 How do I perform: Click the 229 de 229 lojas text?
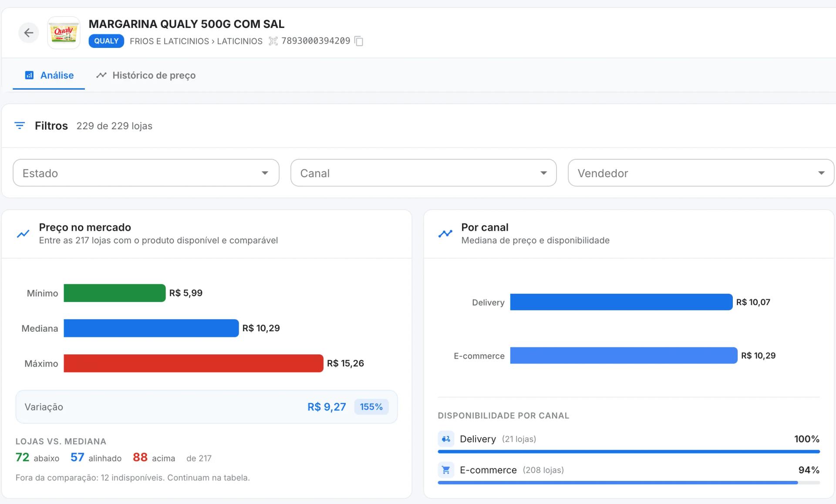(x=115, y=126)
